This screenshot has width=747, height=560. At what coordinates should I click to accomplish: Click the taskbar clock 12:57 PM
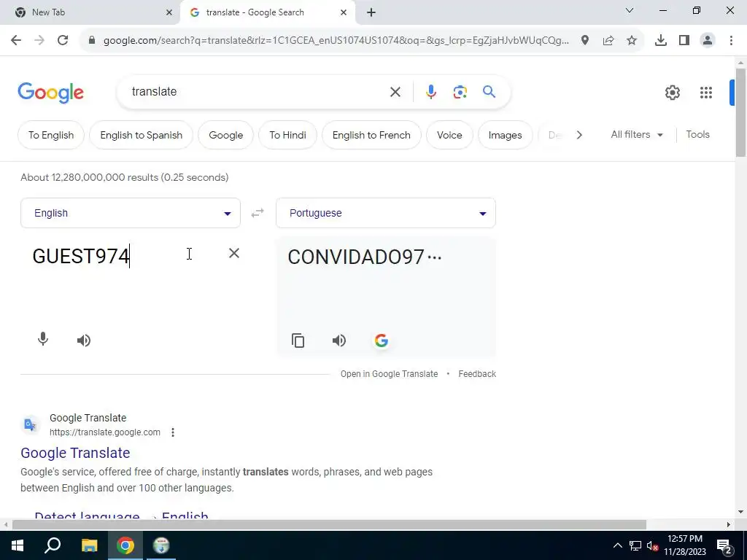pyautogui.click(x=684, y=545)
